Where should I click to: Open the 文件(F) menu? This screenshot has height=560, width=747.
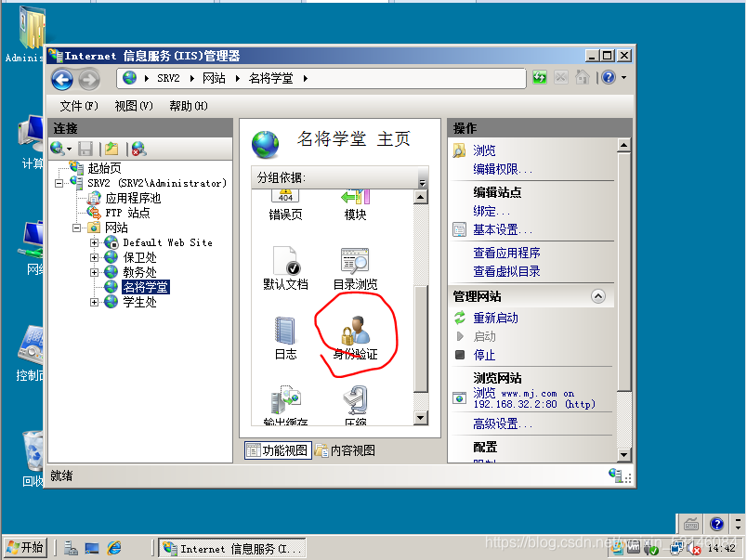[x=79, y=106]
